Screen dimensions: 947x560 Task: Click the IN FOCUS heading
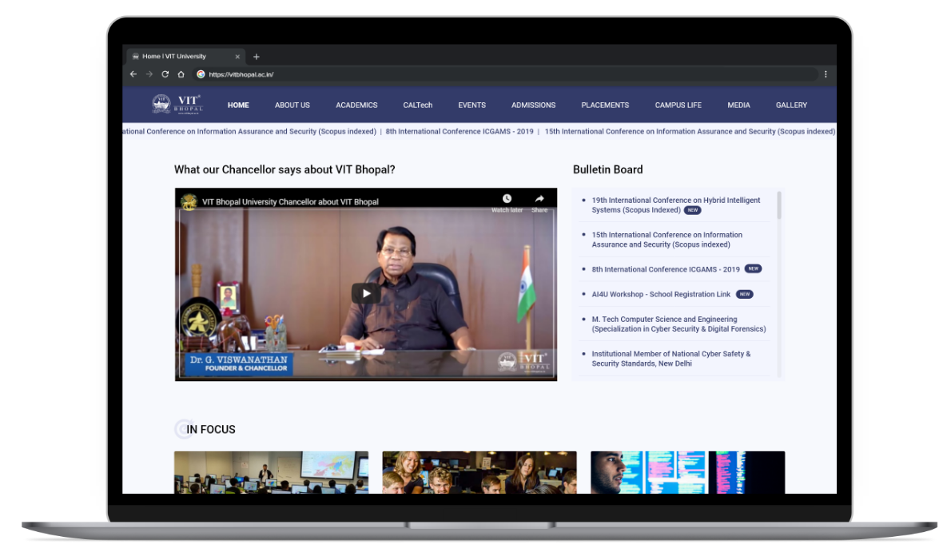(x=211, y=430)
